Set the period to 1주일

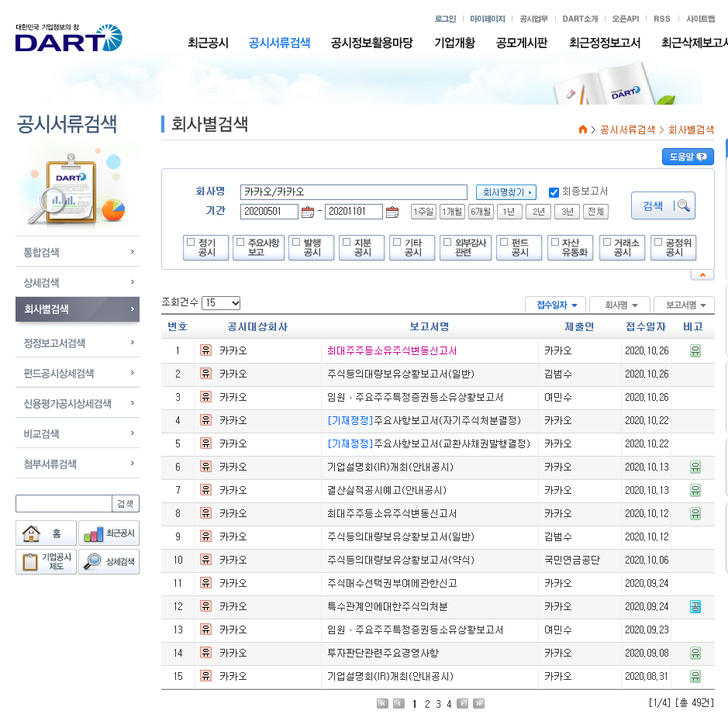423,212
